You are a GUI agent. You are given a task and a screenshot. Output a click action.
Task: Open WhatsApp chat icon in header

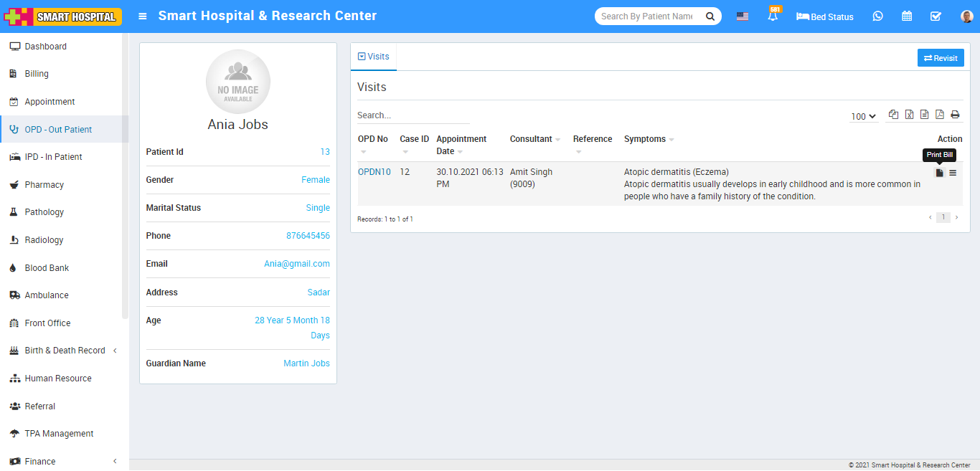(877, 16)
